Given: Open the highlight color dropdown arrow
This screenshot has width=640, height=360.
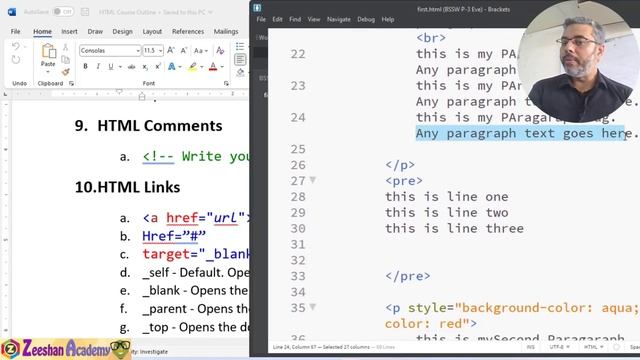Looking at the screenshot, I should tap(202, 67).
